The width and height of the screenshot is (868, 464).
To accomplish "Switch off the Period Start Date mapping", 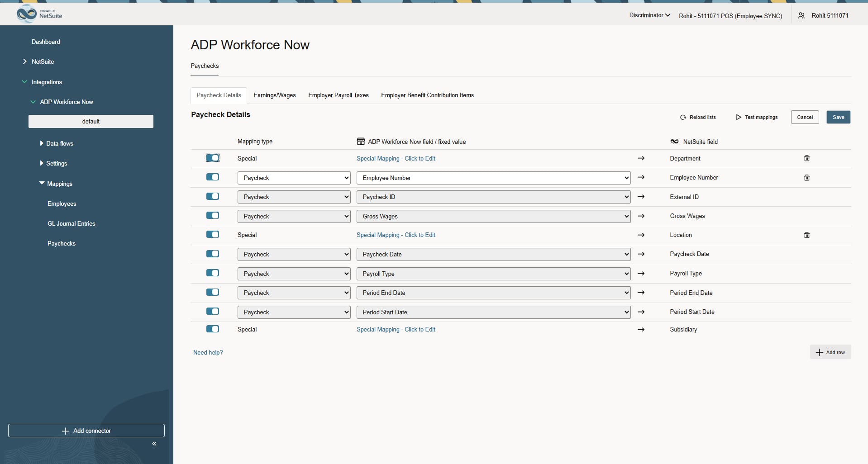I will click(213, 311).
